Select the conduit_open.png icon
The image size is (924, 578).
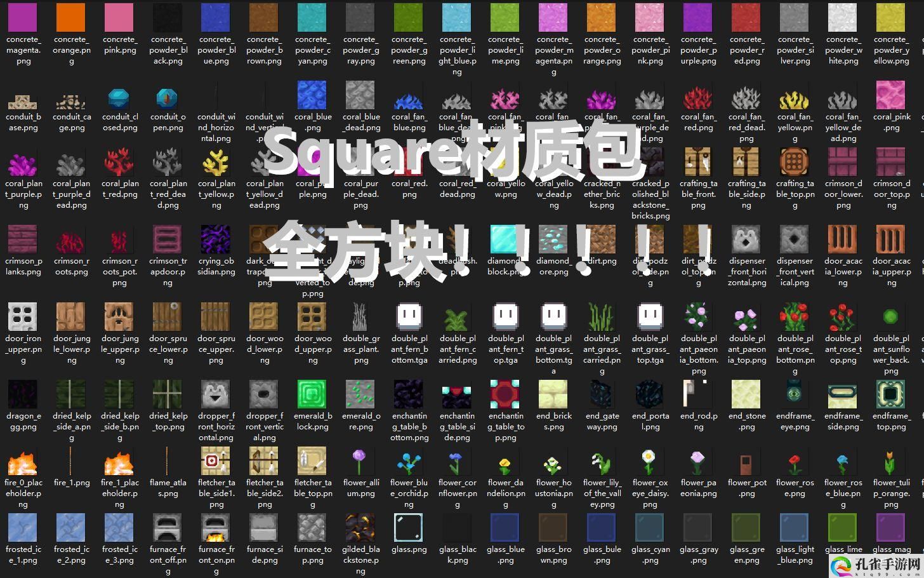click(168, 98)
